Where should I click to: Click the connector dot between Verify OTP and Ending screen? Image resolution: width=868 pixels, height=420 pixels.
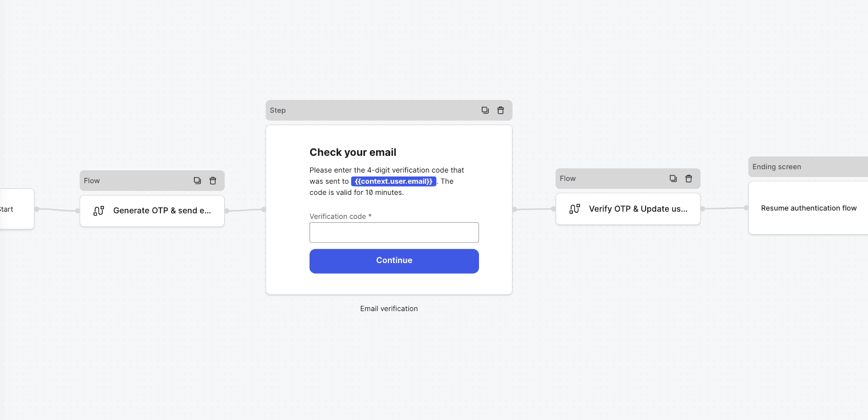724,207
